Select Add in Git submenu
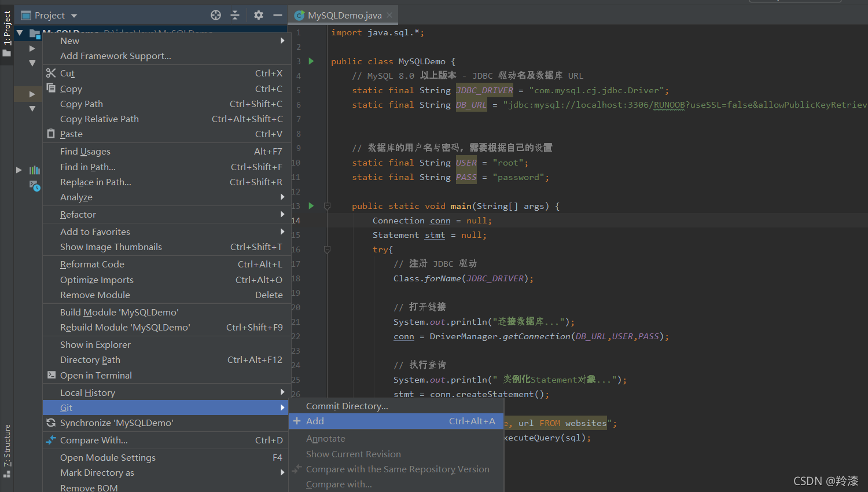This screenshot has height=492, width=868. (396, 421)
